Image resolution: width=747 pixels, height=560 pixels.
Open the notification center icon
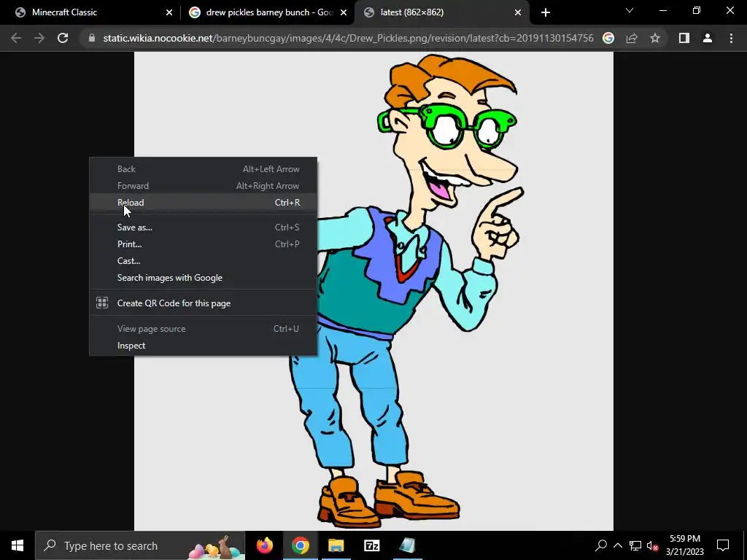(723, 545)
